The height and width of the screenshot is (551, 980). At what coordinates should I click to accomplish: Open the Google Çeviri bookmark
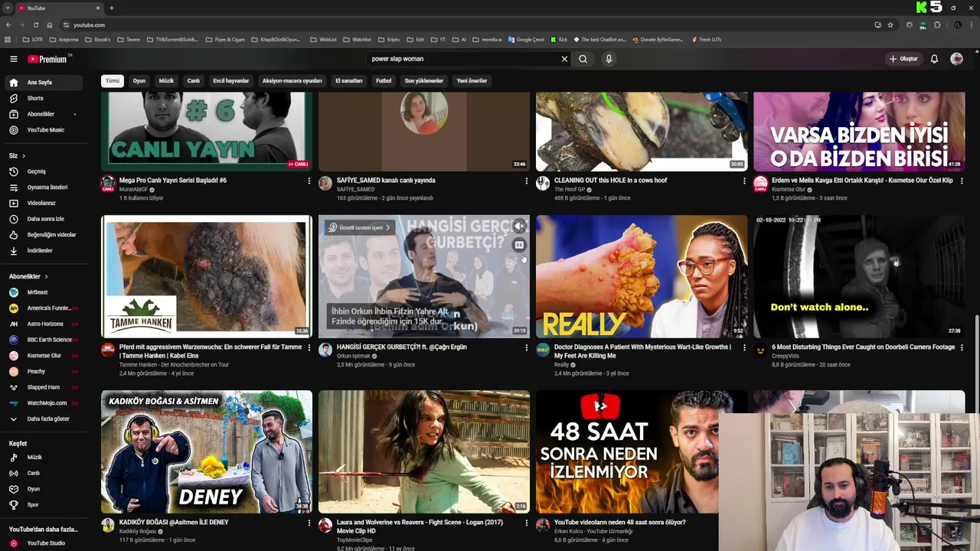pyautogui.click(x=525, y=39)
